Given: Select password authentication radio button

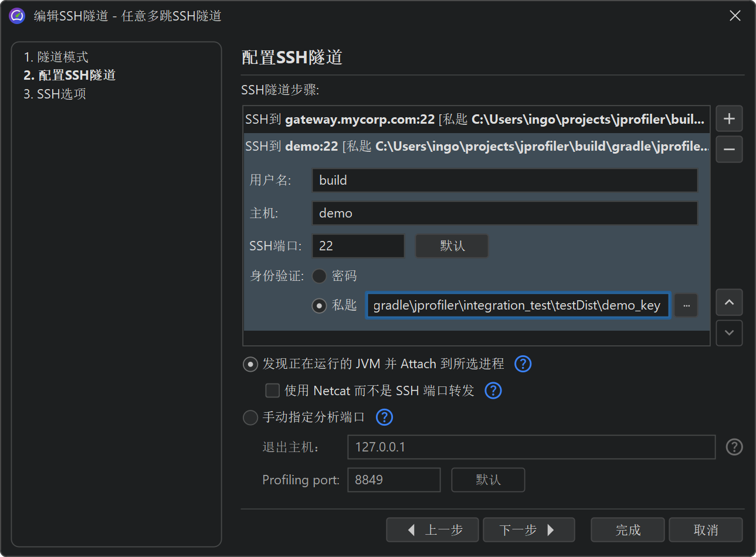Looking at the screenshot, I should coord(319,276).
